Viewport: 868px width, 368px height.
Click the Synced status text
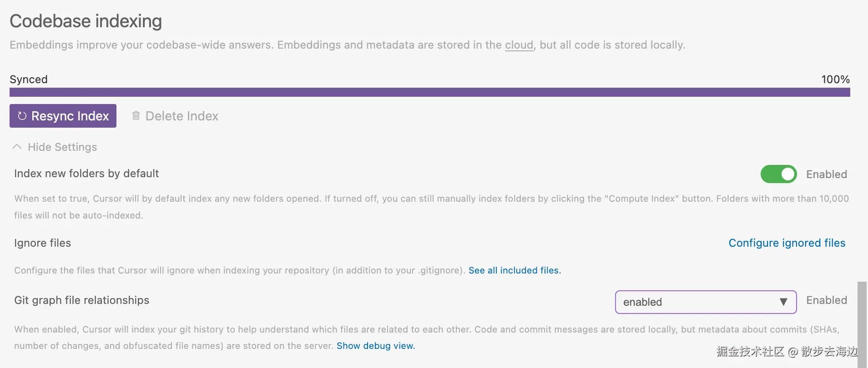click(29, 80)
